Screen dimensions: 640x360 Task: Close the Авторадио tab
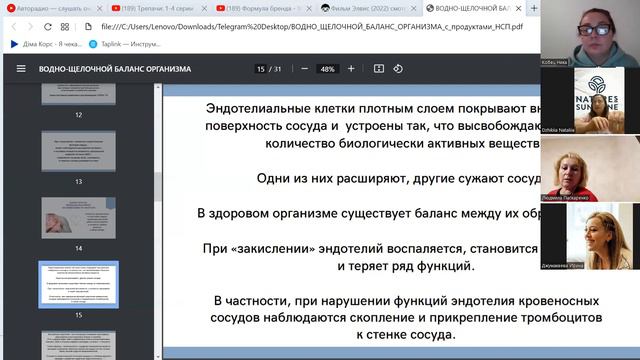pos(99,8)
